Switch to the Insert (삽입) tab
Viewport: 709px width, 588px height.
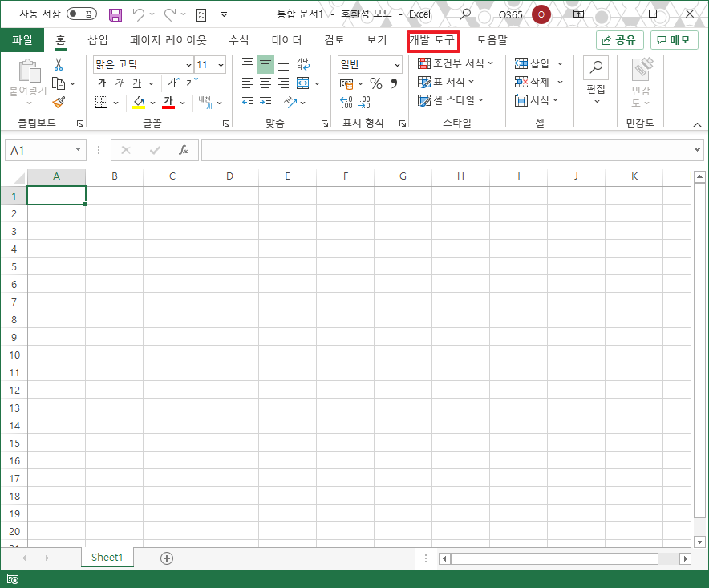click(x=98, y=40)
